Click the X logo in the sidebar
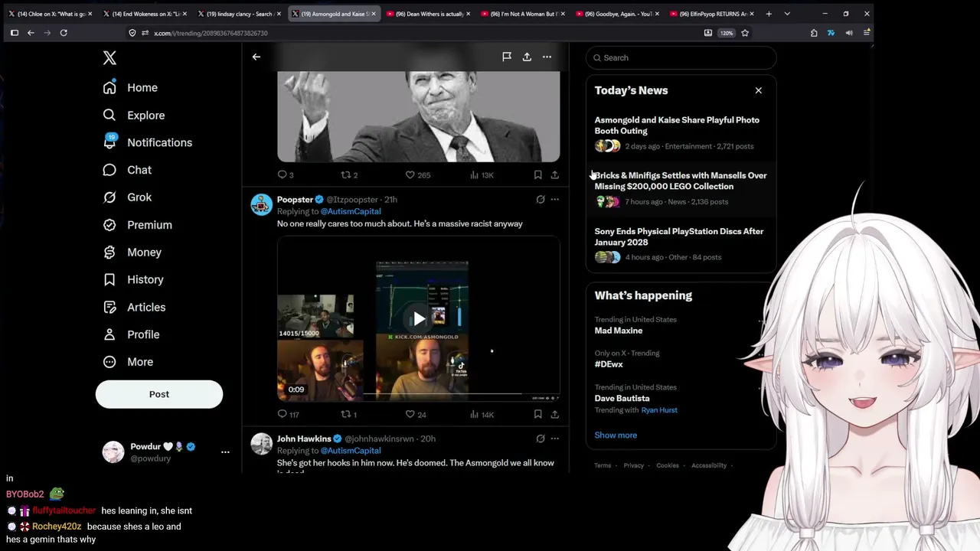The image size is (980, 551). [x=109, y=58]
